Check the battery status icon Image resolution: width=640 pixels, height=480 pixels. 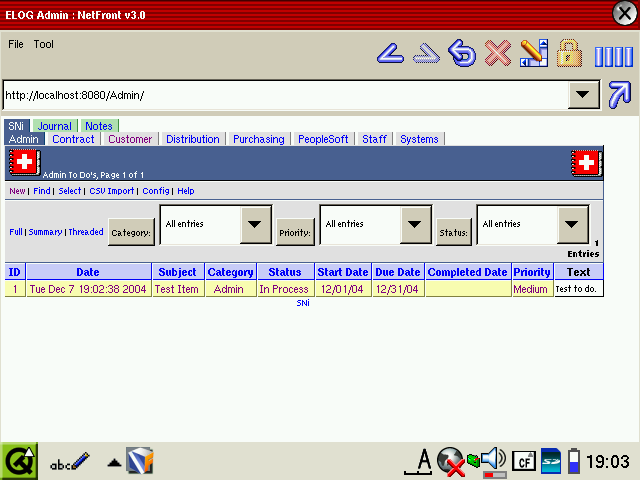[574, 461]
